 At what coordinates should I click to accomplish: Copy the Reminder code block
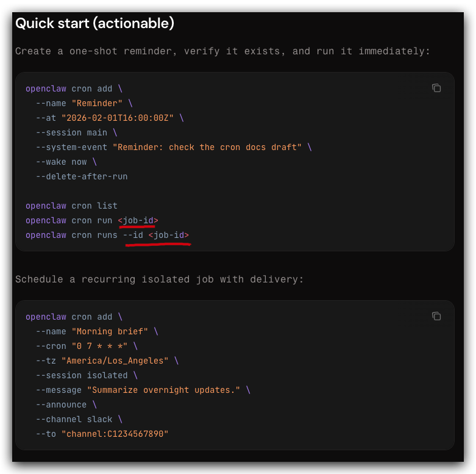(x=436, y=88)
